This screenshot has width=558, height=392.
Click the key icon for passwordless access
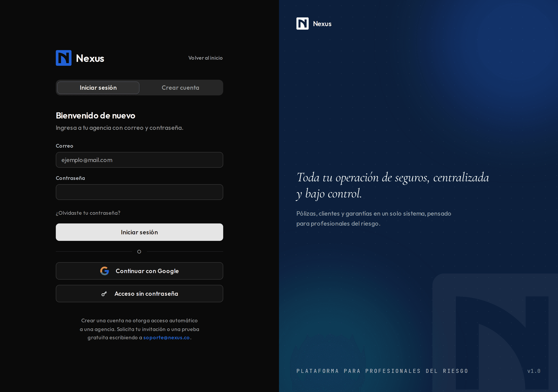tap(104, 294)
